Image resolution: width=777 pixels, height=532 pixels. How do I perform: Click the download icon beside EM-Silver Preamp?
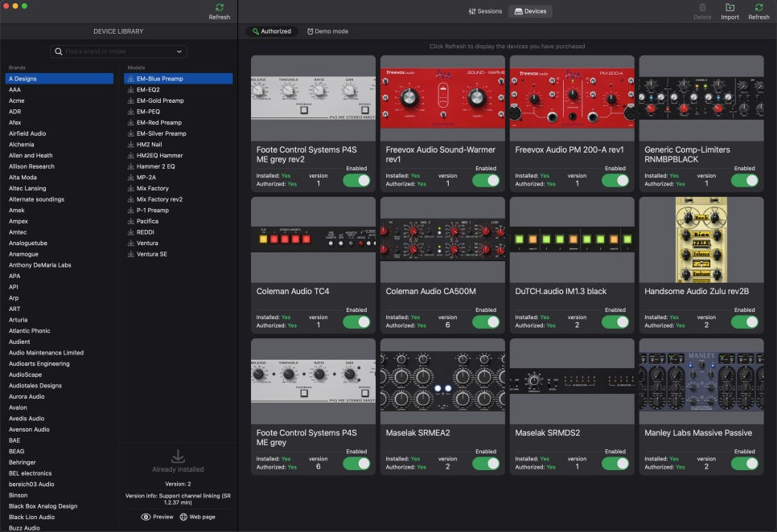point(131,133)
